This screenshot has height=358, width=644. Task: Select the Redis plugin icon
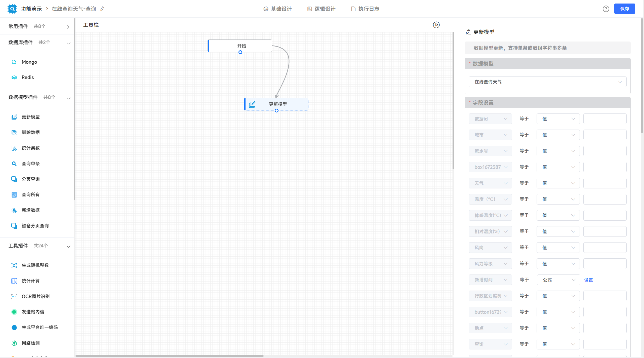[14, 77]
